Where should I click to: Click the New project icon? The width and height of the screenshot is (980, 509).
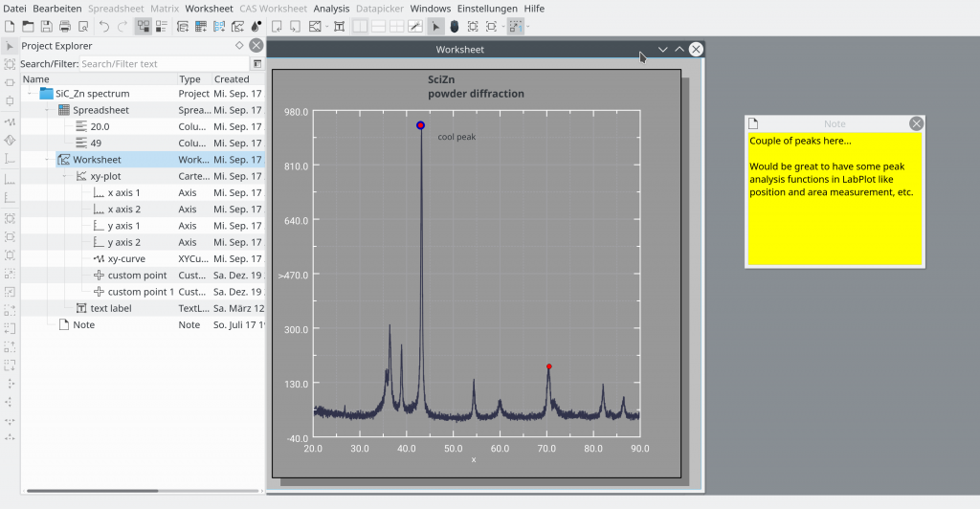click(x=11, y=26)
